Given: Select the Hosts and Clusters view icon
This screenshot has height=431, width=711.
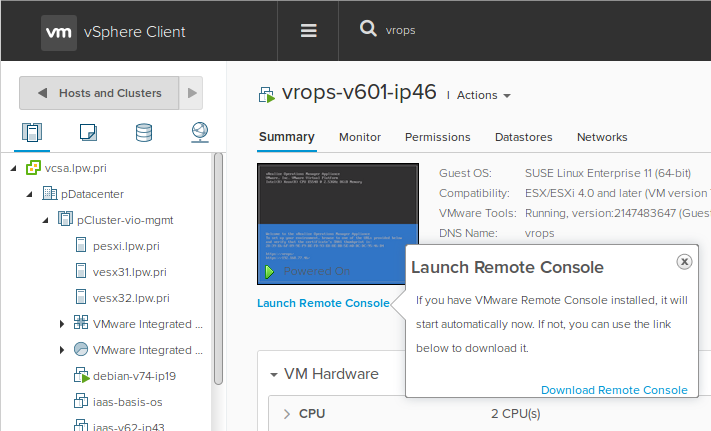Looking at the screenshot, I should [32, 133].
